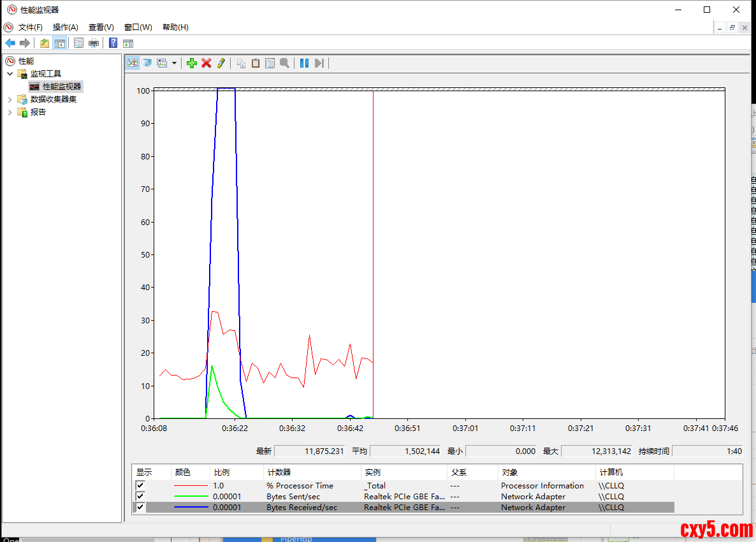Open the 查看(V) menu
Viewport: 756px width, 542px height.
tap(101, 27)
